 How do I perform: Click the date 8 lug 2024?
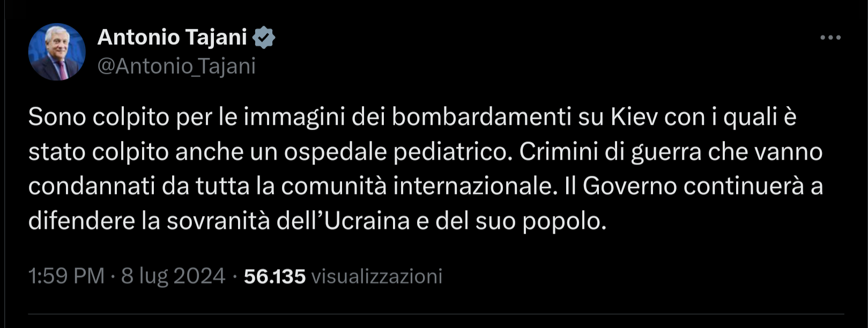pyautogui.click(x=173, y=276)
